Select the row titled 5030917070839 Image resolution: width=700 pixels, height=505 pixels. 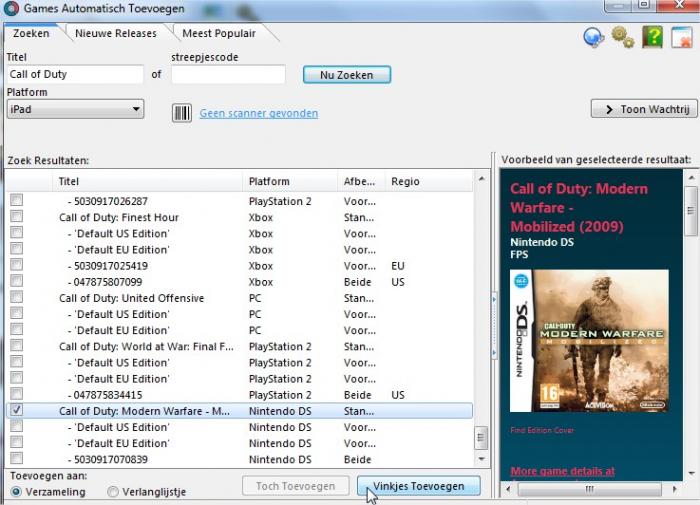[x=239, y=459]
